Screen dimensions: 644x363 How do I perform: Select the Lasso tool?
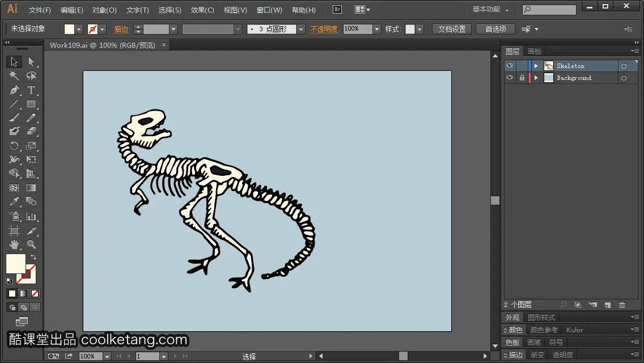coord(31,75)
